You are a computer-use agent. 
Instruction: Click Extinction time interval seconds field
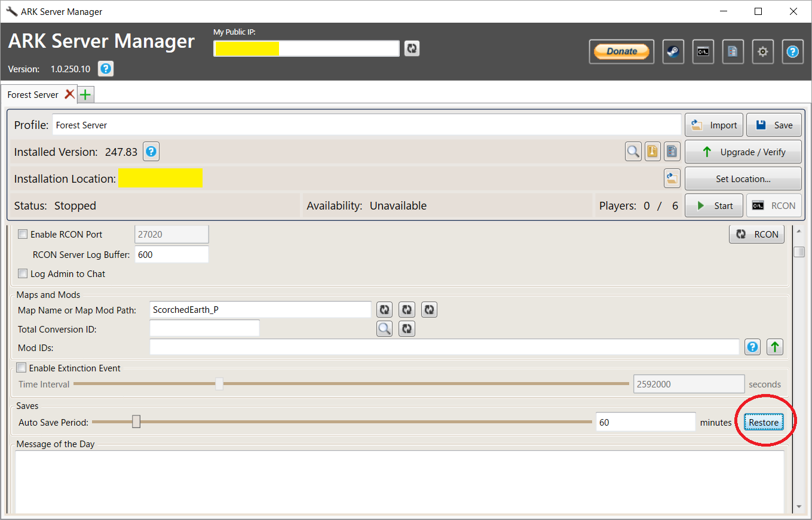pos(689,384)
